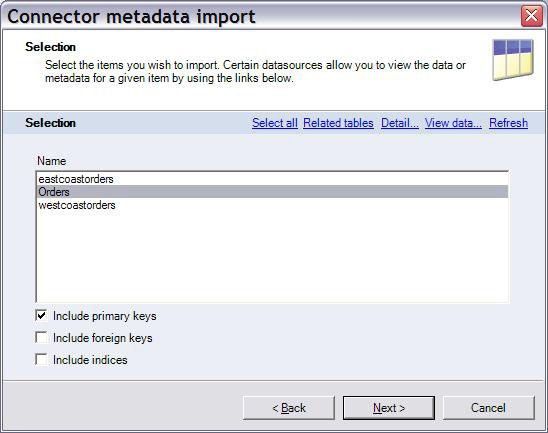Click the bold Selection heading in toolbar strip
The height and width of the screenshot is (433, 548).
click(50, 123)
